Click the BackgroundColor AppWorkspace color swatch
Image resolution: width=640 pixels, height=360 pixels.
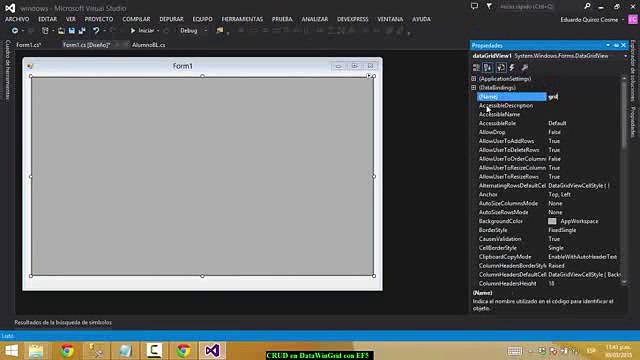coord(552,221)
